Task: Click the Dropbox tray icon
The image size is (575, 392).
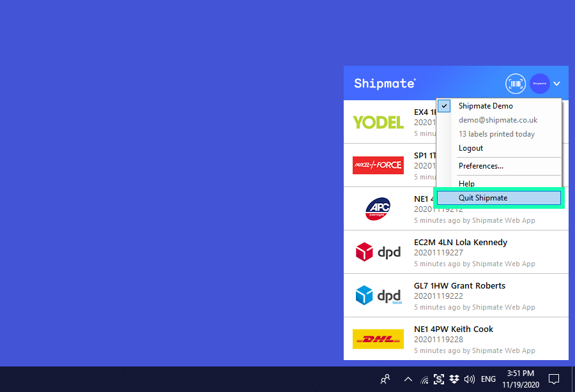Action: pyautogui.click(x=454, y=379)
